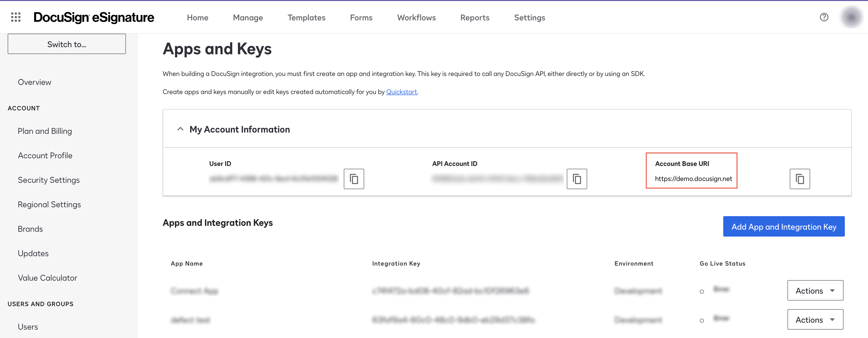The width and height of the screenshot is (868, 338).
Task: Open the user profile avatar
Action: click(x=851, y=17)
